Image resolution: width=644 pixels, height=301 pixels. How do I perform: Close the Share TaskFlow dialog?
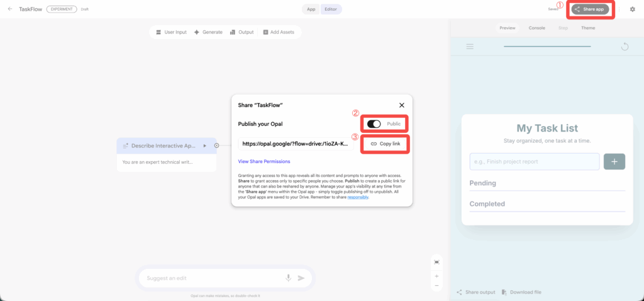(402, 105)
